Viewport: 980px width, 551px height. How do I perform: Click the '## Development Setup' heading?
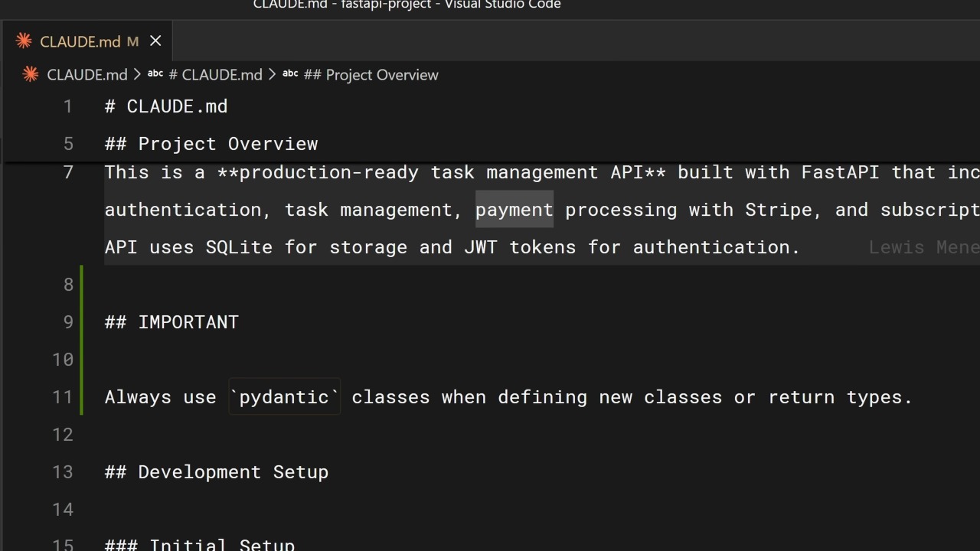(x=217, y=472)
